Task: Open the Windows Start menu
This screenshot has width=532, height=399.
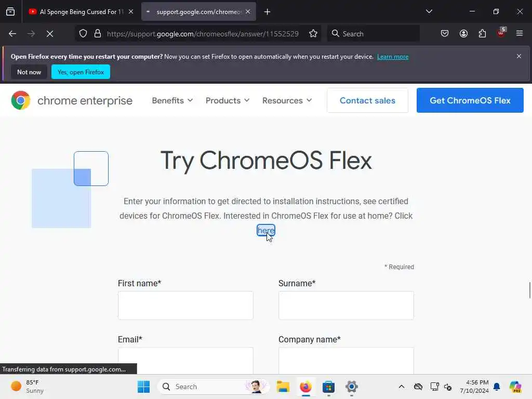Action: 143,387
